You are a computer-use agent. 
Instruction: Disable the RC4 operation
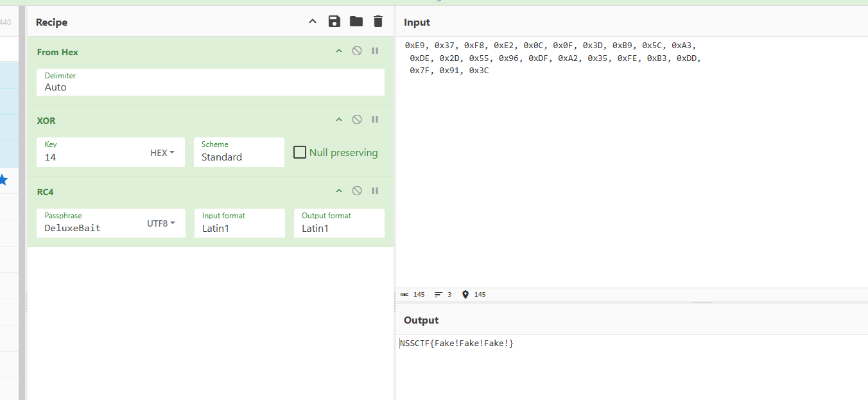(x=357, y=191)
